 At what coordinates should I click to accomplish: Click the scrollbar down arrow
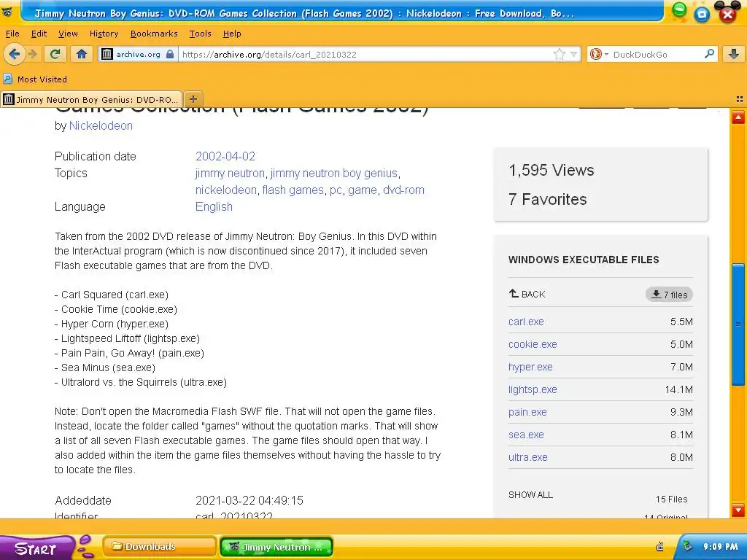coord(738,510)
